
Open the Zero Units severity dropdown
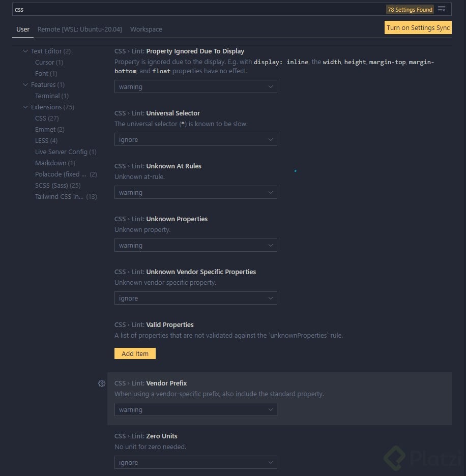pos(196,462)
